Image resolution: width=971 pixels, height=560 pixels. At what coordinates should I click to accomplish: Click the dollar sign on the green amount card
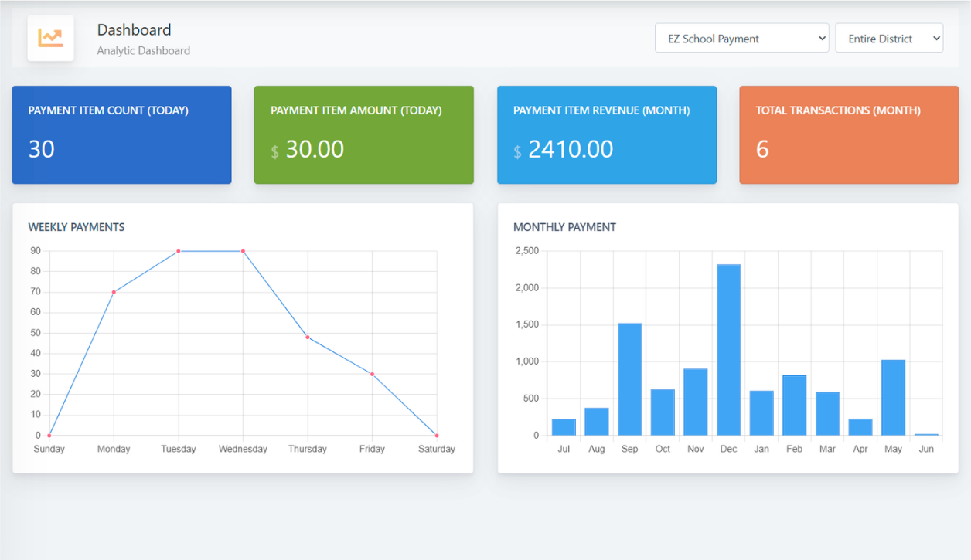pos(274,152)
